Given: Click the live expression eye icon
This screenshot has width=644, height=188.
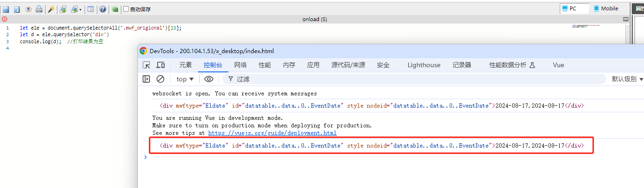Looking at the screenshot, I should tap(209, 79).
